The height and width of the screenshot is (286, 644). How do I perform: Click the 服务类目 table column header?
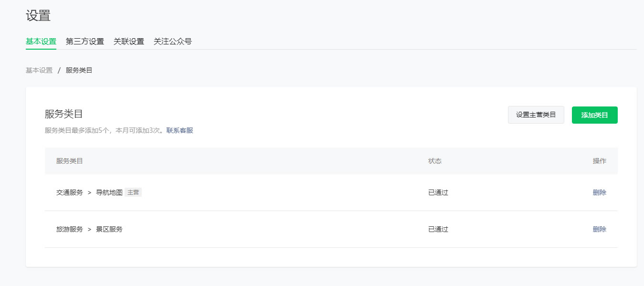(x=70, y=161)
